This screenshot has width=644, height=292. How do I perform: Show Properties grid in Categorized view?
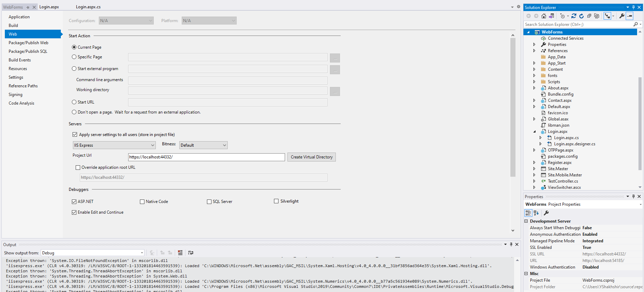(x=528, y=213)
